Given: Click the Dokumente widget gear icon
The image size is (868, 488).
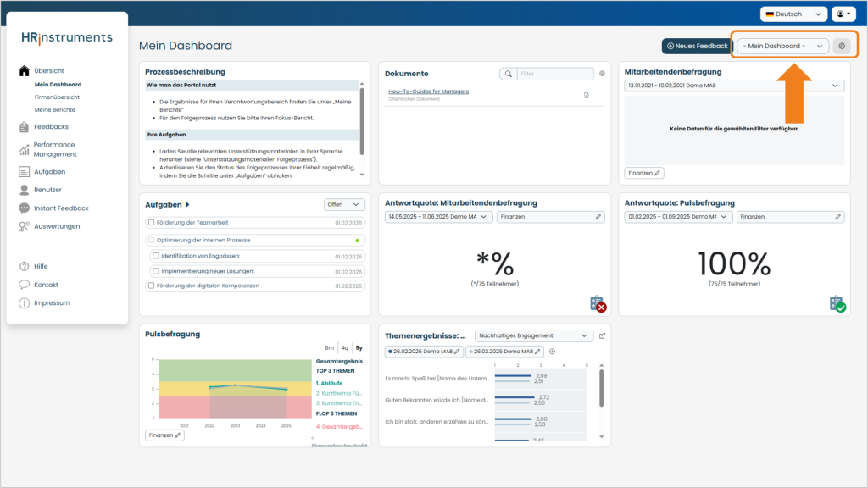Looking at the screenshot, I should click(603, 74).
